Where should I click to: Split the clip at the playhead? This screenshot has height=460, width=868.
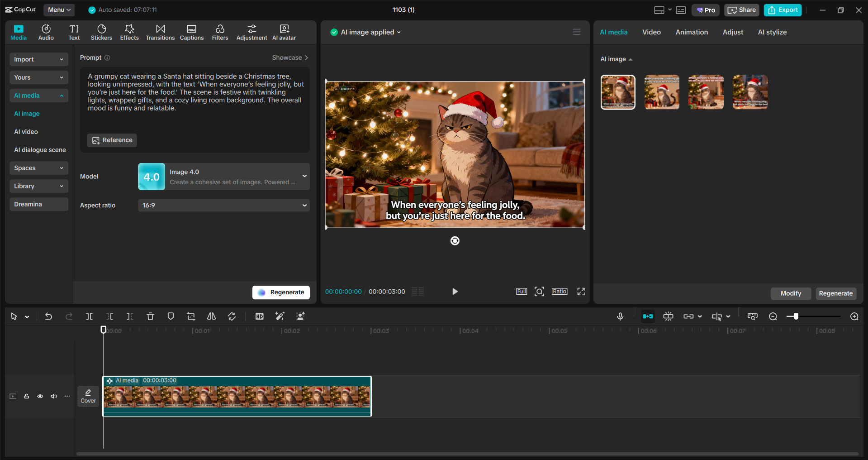click(89, 316)
